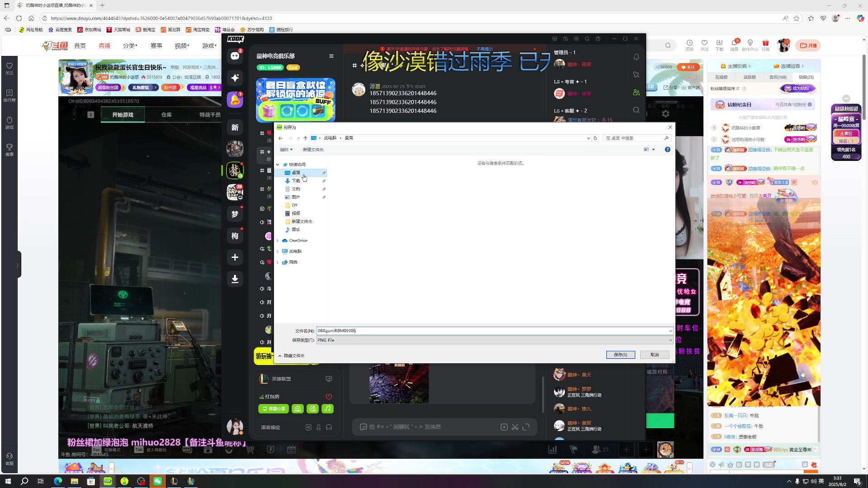Click KOOK voice activity waveform icon
The width and height of the screenshot is (868, 488).
click(x=308, y=427)
